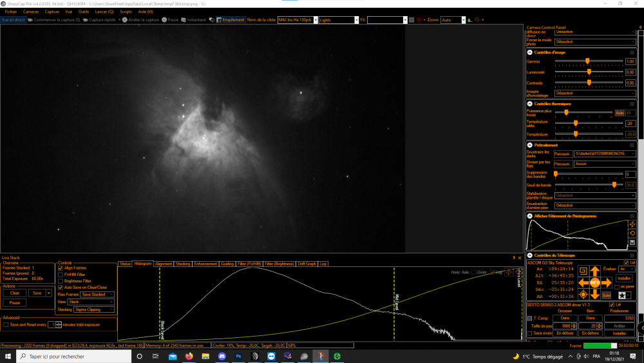Open the Stacking Sigma Clipping dropdown
The width and height of the screenshot is (644, 363).
[x=93, y=309]
